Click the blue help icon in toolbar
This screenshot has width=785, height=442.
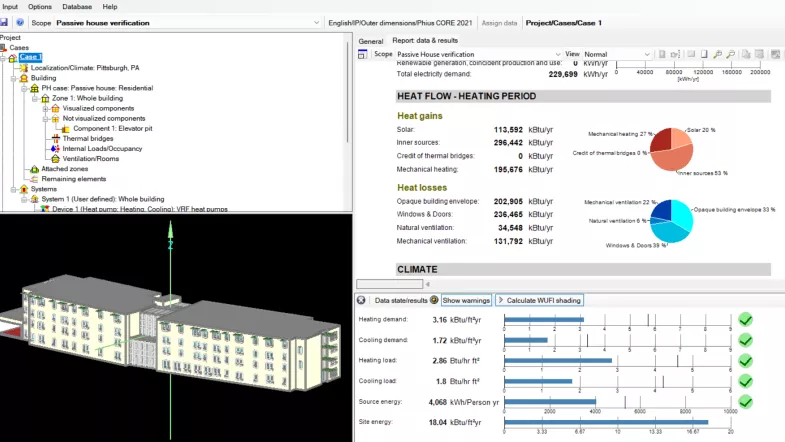point(20,21)
